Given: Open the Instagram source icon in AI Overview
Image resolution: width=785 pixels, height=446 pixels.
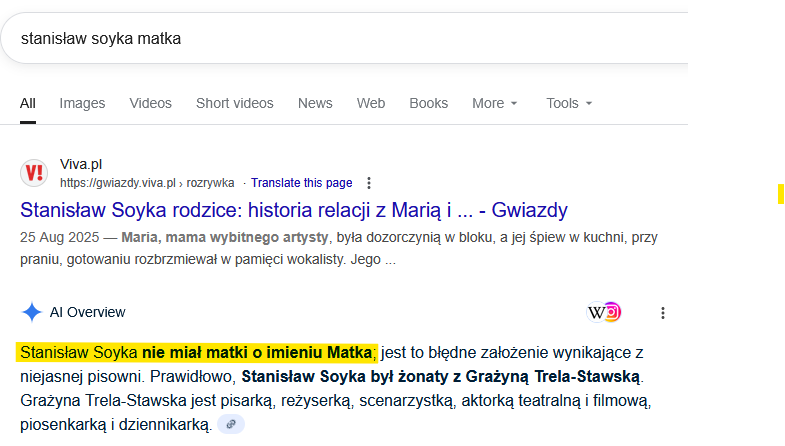Looking at the screenshot, I should pos(613,312).
